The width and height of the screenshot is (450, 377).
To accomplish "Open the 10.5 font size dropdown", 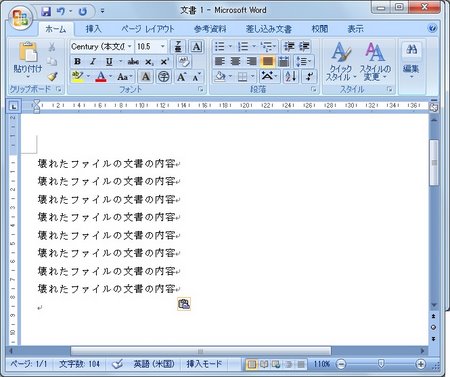I will 163,46.
